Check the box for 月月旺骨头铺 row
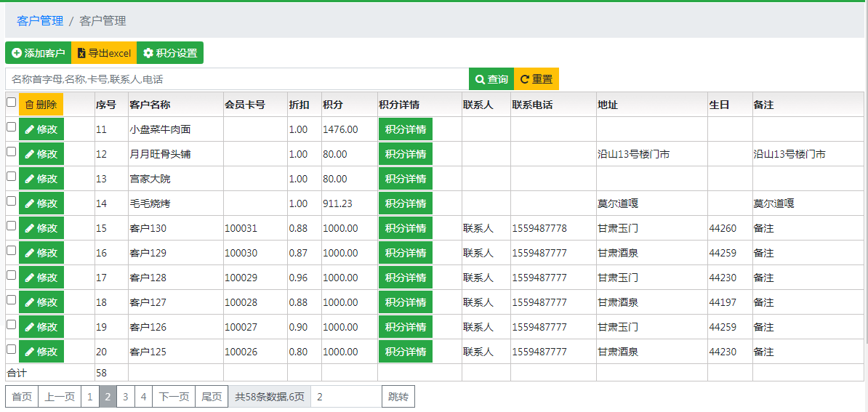Viewport: 868px width, 412px height. click(11, 152)
